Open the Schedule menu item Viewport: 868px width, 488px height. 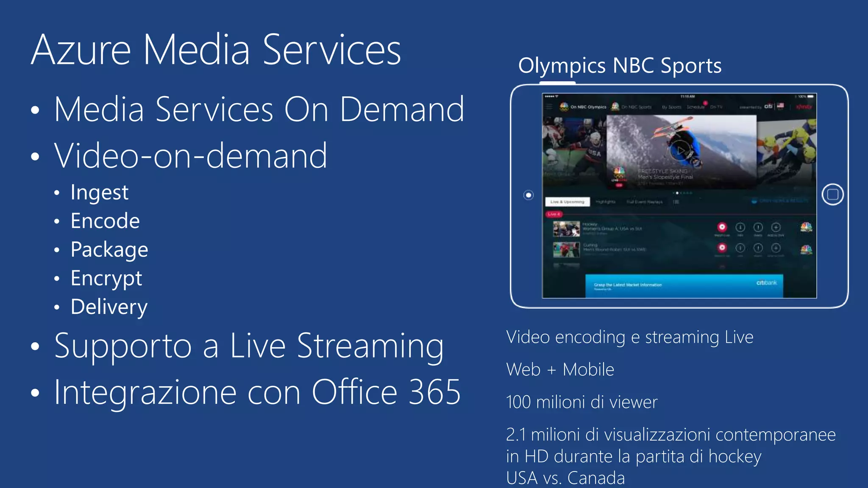696,107
